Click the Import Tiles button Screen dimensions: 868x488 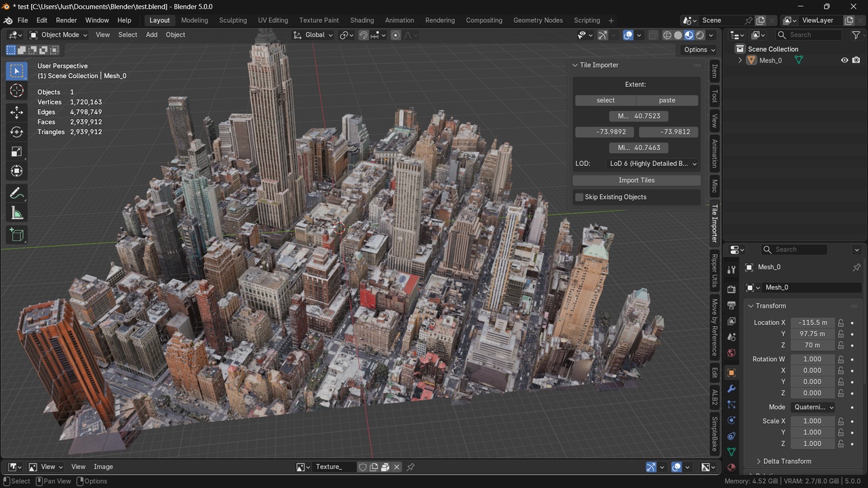(637, 180)
